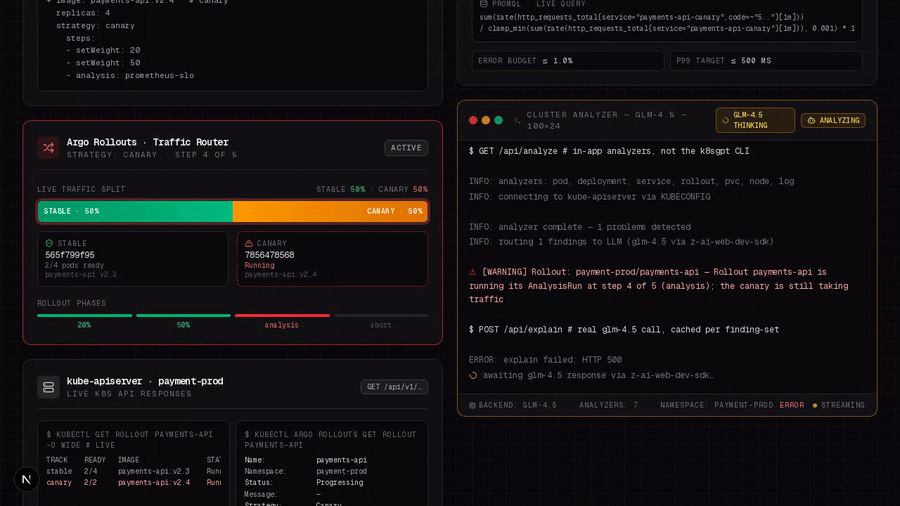The height and width of the screenshot is (506, 900).
Task: Click the red terminal window dot
Action: tap(473, 120)
